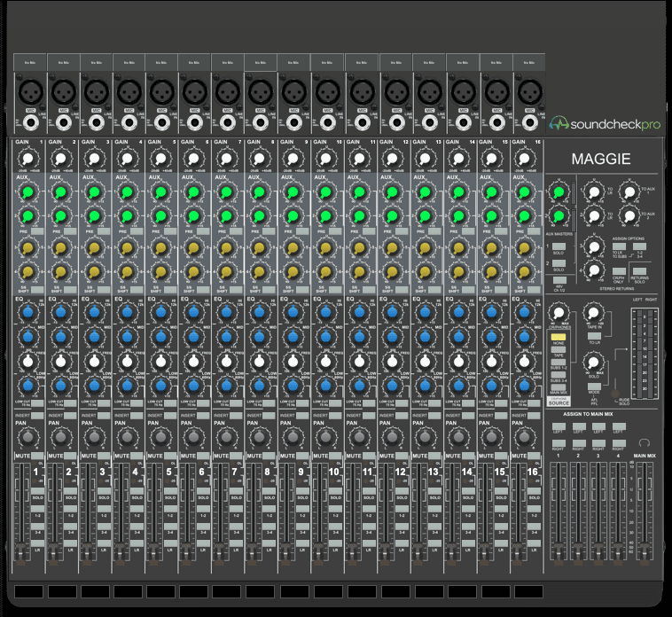Click the channel 8 PAN knob

point(259,437)
